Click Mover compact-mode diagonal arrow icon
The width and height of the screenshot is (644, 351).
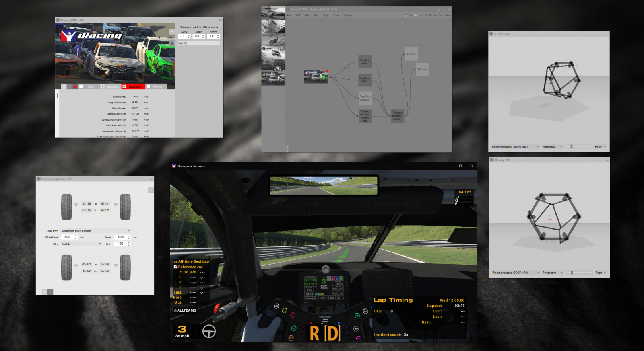click(438, 10)
